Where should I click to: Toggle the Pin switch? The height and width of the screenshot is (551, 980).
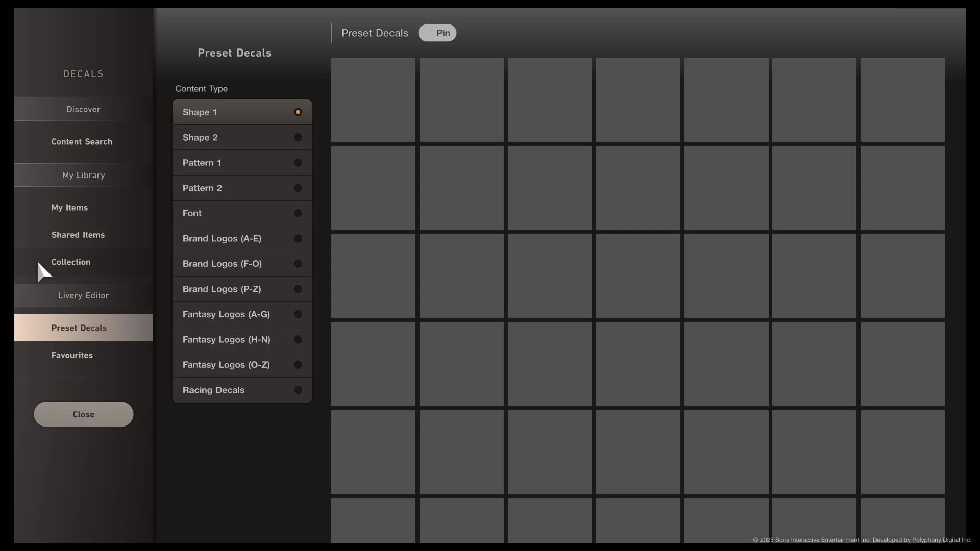coord(437,33)
